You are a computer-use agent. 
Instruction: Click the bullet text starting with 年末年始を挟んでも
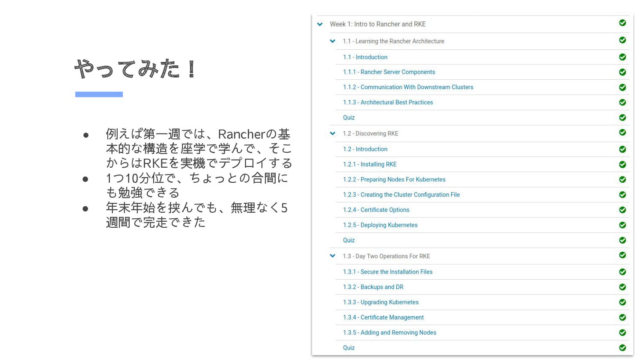[197, 215]
